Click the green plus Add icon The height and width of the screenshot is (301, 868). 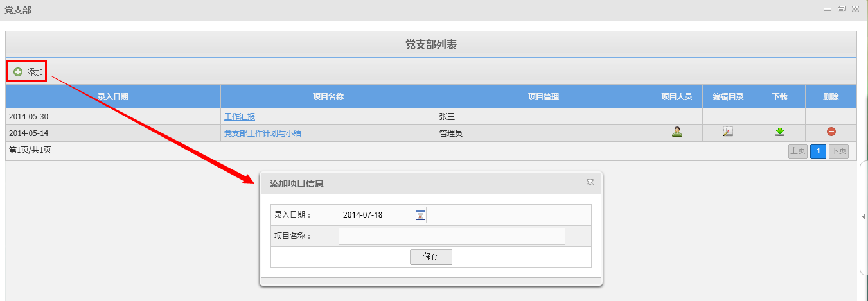pyautogui.click(x=18, y=72)
